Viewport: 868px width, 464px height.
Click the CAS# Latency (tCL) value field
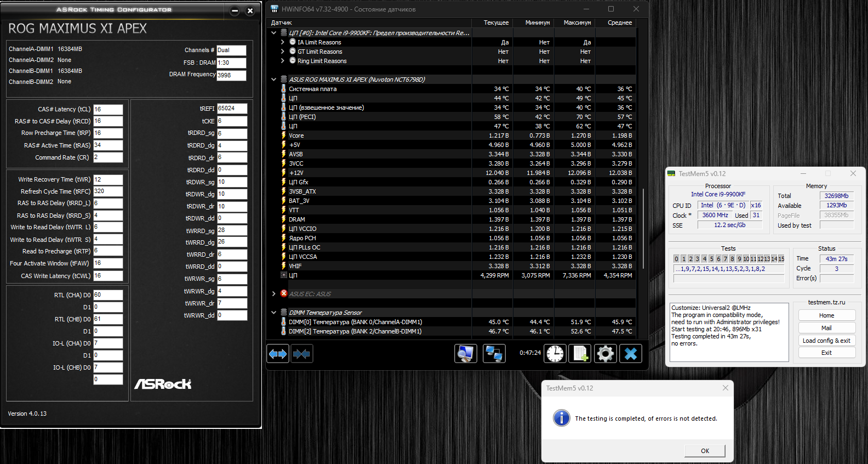pyautogui.click(x=108, y=109)
